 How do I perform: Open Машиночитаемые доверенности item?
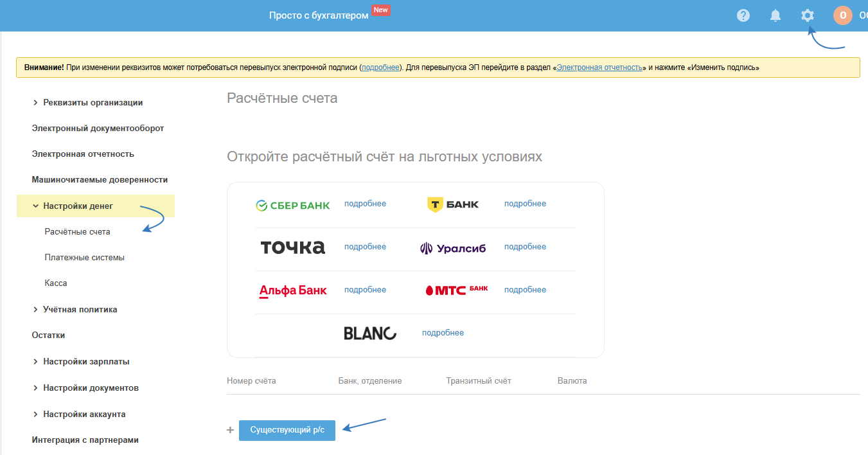pyautogui.click(x=100, y=179)
